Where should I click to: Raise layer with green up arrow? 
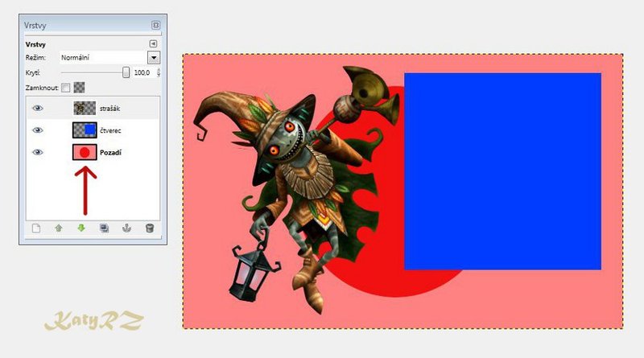tap(59, 228)
